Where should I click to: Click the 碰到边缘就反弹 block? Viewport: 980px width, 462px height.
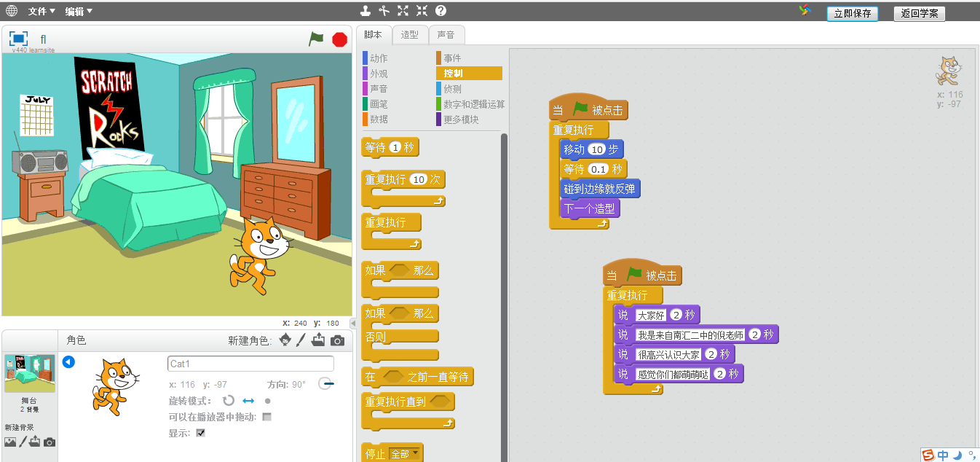tap(600, 189)
